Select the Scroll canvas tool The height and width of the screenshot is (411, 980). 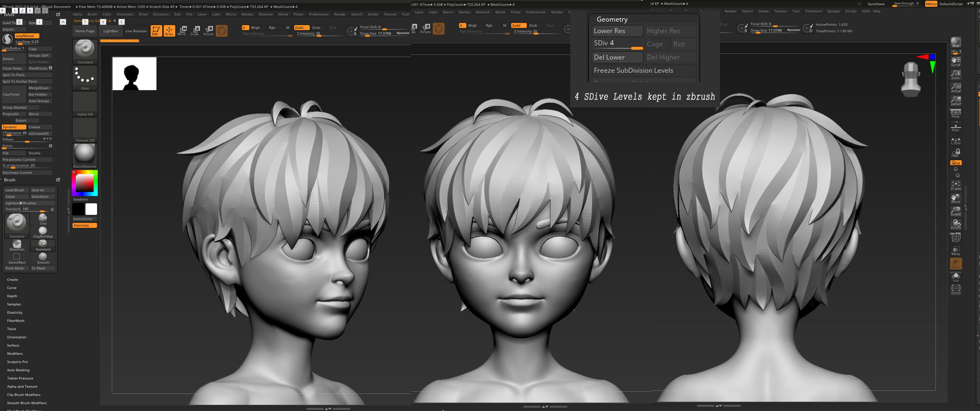956,61
